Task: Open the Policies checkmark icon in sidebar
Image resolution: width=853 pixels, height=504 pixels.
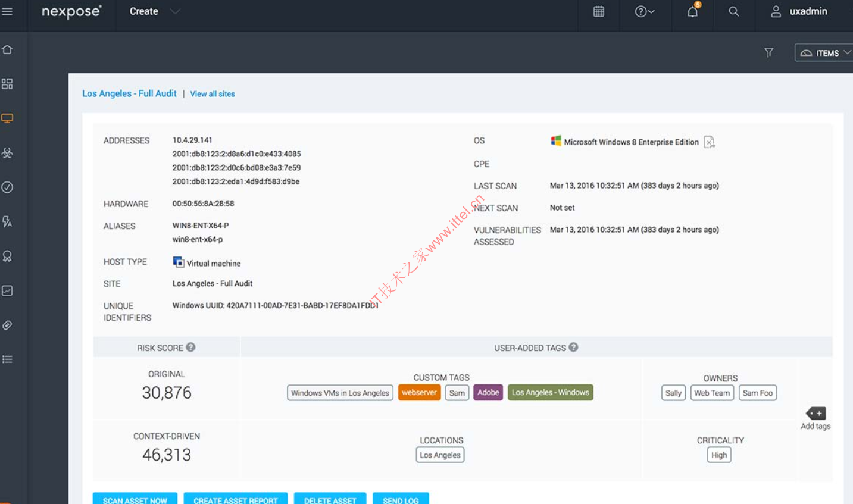Action: 7,187
